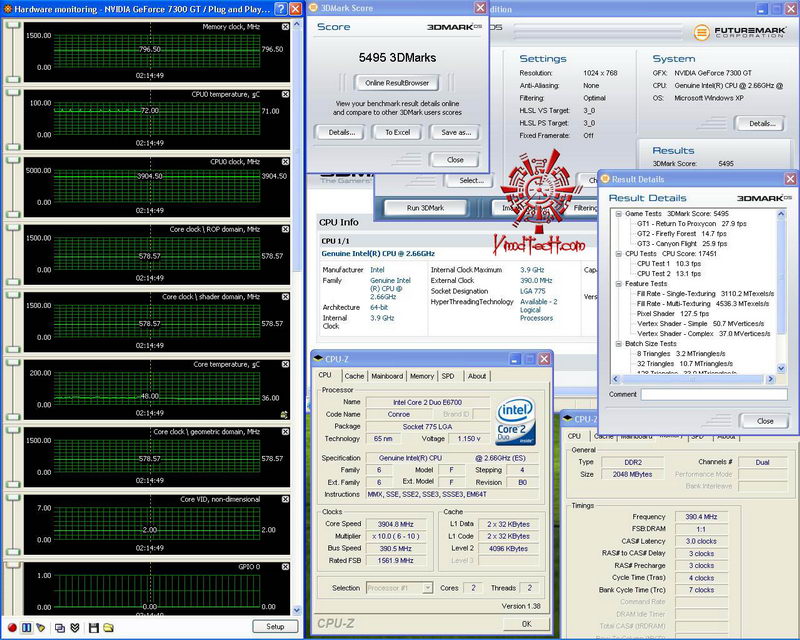
Task: Collapse the Game Tests tree node
Action: pos(618,214)
